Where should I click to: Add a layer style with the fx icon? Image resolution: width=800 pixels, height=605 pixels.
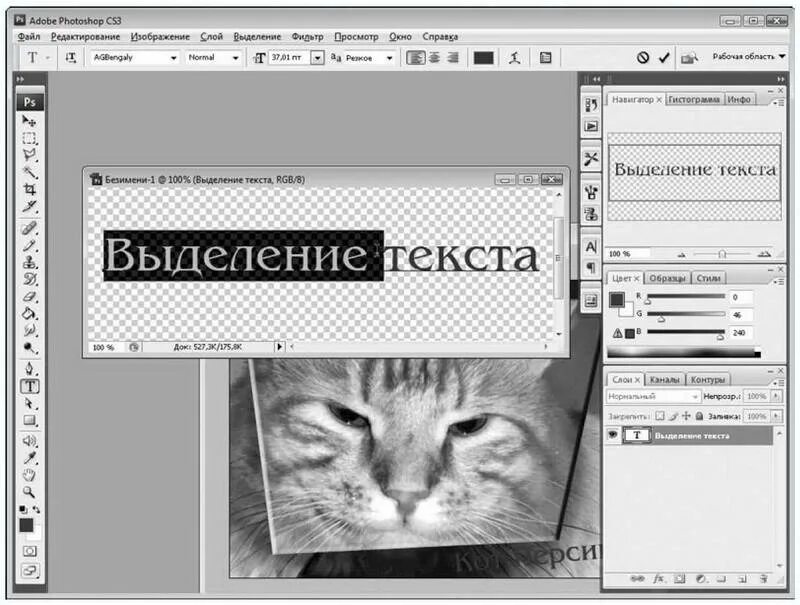coord(659,578)
